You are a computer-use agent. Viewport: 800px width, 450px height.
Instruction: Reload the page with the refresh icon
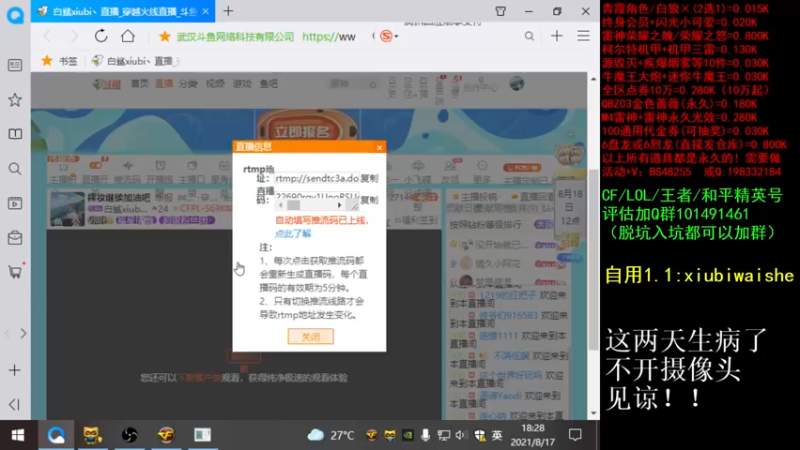pos(101,36)
